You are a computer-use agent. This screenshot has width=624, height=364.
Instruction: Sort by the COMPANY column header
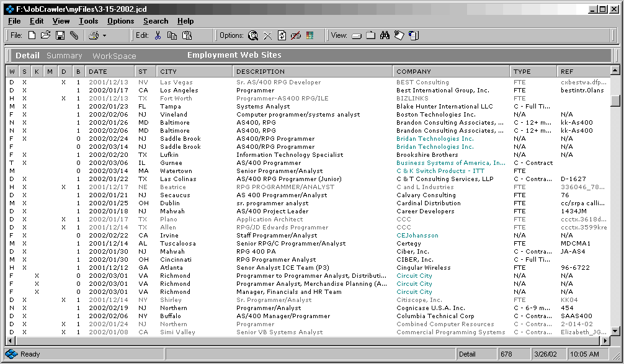click(452, 71)
